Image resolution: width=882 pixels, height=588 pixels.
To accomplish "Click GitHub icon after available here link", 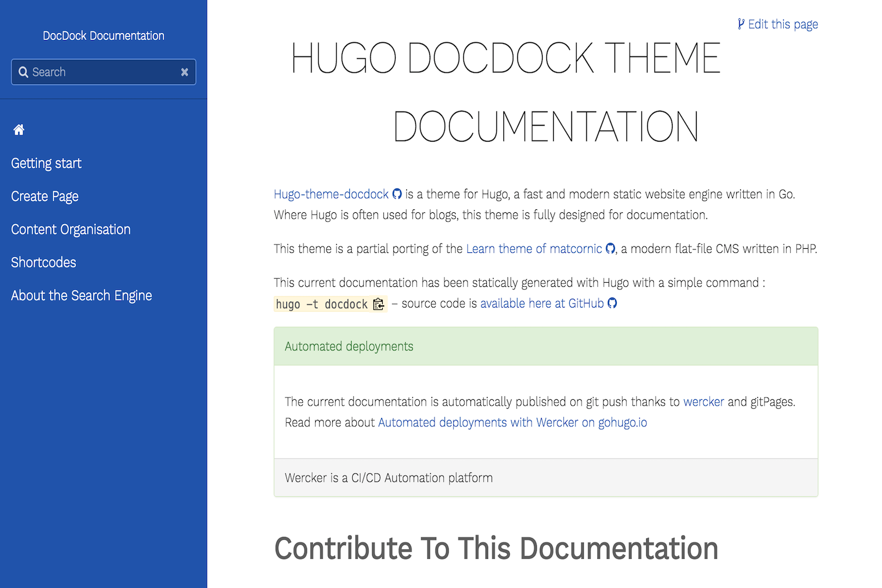I will pos(612,303).
